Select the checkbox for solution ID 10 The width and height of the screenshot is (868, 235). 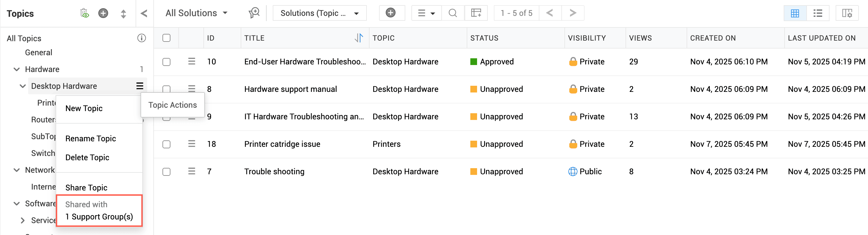[x=166, y=62]
